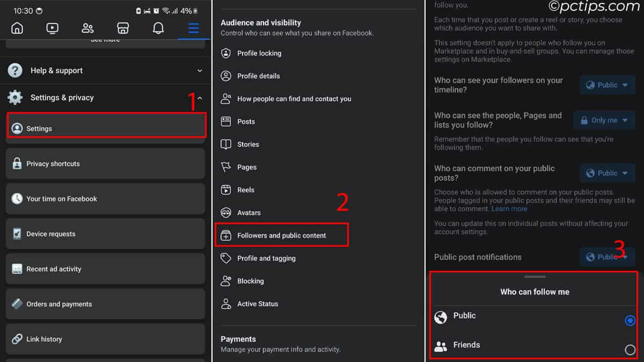This screenshot has width=644, height=362.
Task: Click the Recent ad activity icon
Action: click(17, 269)
